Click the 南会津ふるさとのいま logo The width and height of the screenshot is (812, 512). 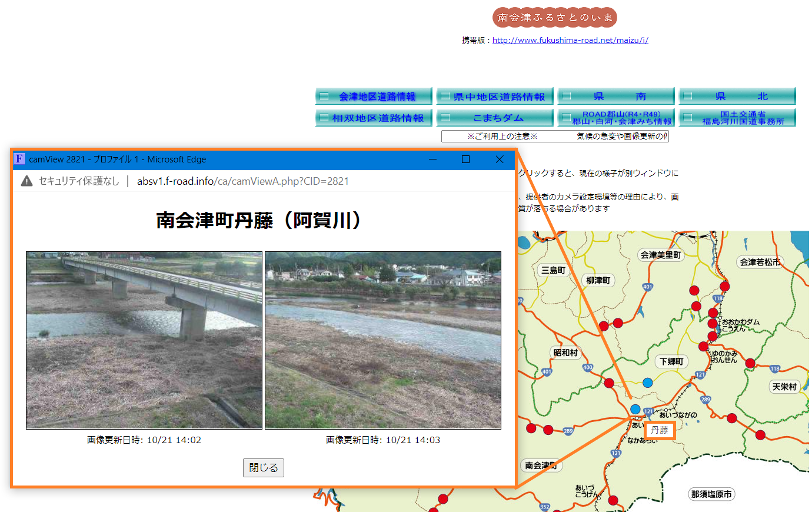click(x=555, y=17)
